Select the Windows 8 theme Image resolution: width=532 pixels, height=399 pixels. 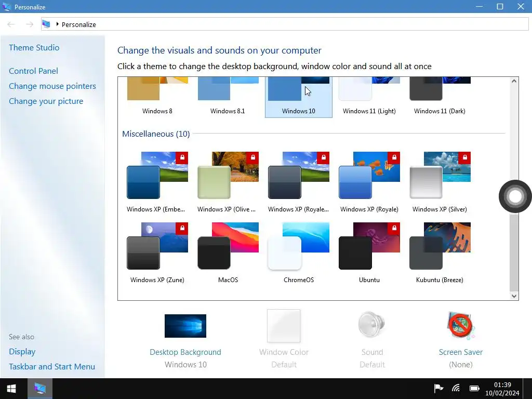tap(157, 97)
